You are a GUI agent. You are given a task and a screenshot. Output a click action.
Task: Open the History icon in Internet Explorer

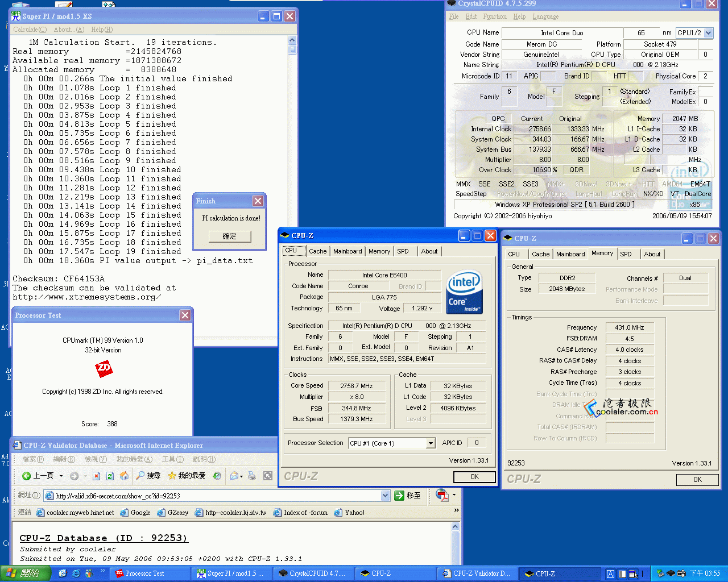pyautogui.click(x=217, y=476)
